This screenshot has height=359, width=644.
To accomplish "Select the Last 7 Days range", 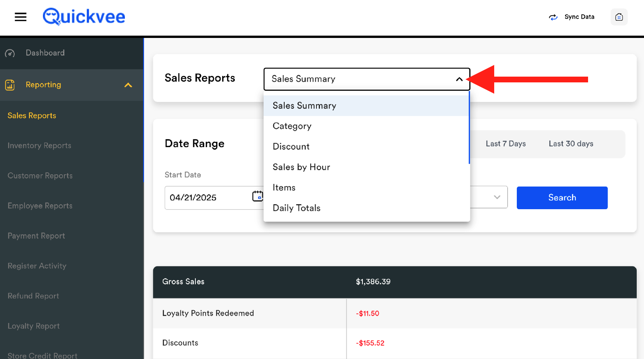I will click(x=505, y=144).
